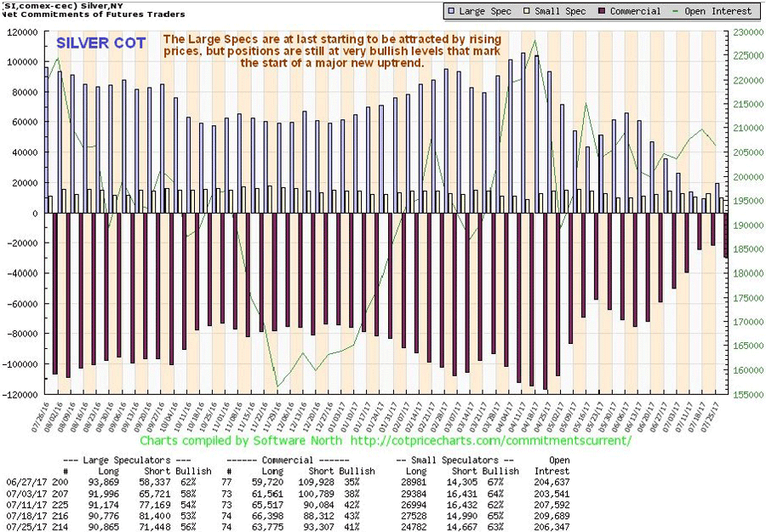Screen dimensions: 766x532
Task: Toggle the Large Spec legend label
Action: tap(484, 11)
